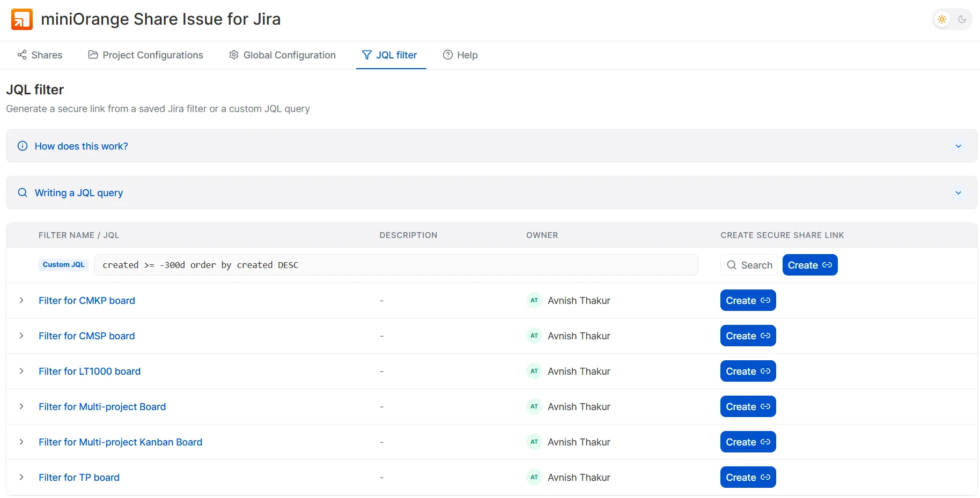This screenshot has height=498, width=980.
Task: Switch to light theme sun icon
Action: [942, 19]
